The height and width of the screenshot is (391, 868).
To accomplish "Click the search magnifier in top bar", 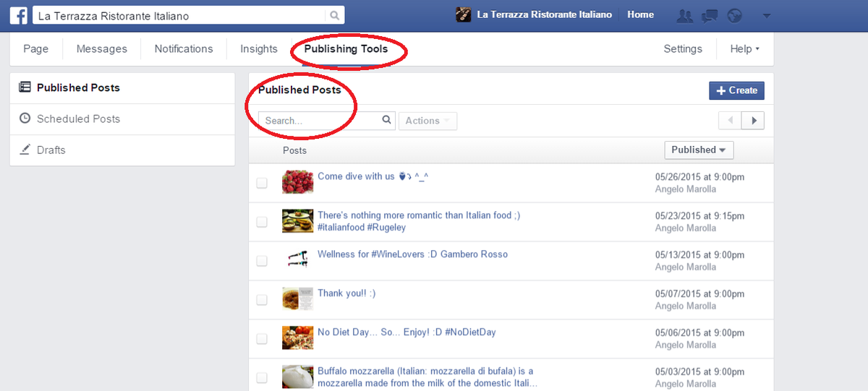I will click(x=334, y=15).
